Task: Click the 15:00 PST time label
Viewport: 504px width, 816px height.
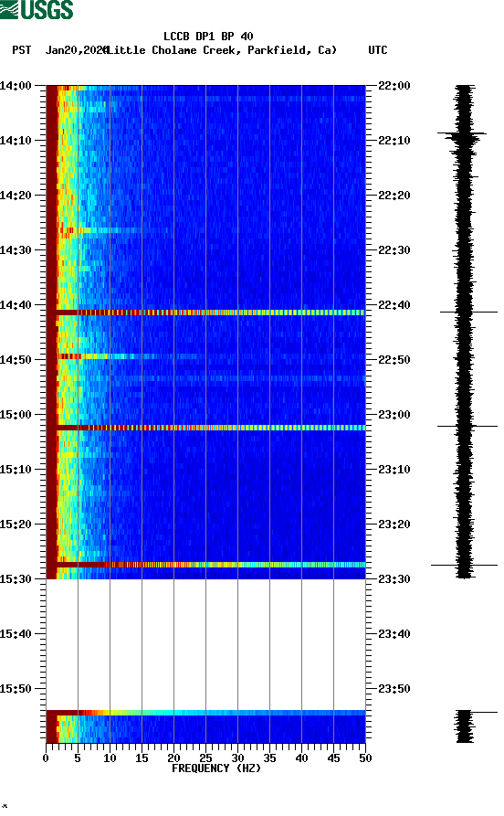Action: click(16, 415)
